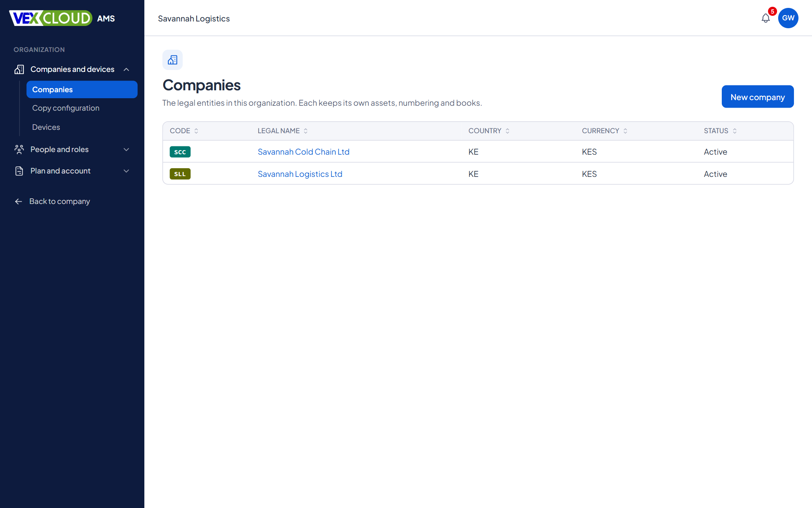The height and width of the screenshot is (508, 812).
Task: Click the New company button
Action: 757,97
